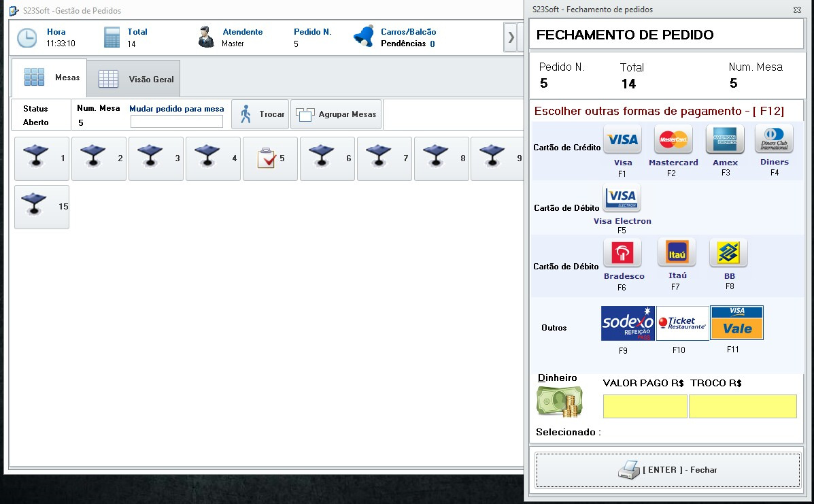814x504 pixels.
Task: Pick Amex credit card option
Action: coord(725,139)
